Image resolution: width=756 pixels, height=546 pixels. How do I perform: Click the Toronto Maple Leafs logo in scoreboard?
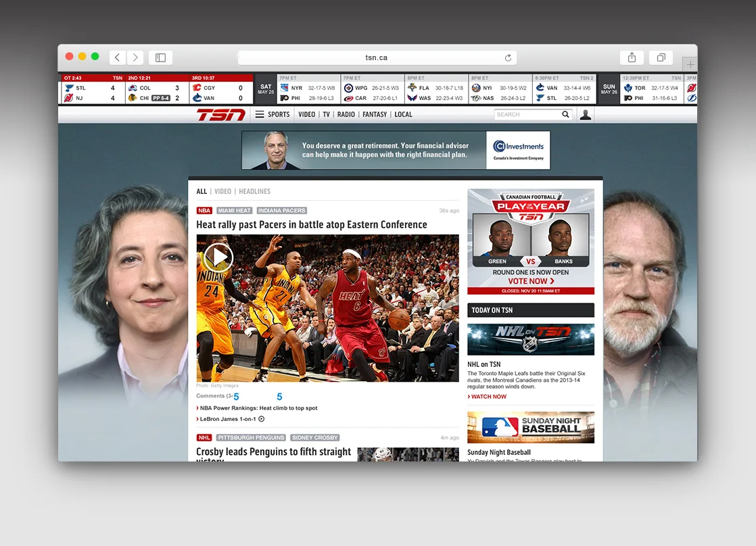point(628,88)
